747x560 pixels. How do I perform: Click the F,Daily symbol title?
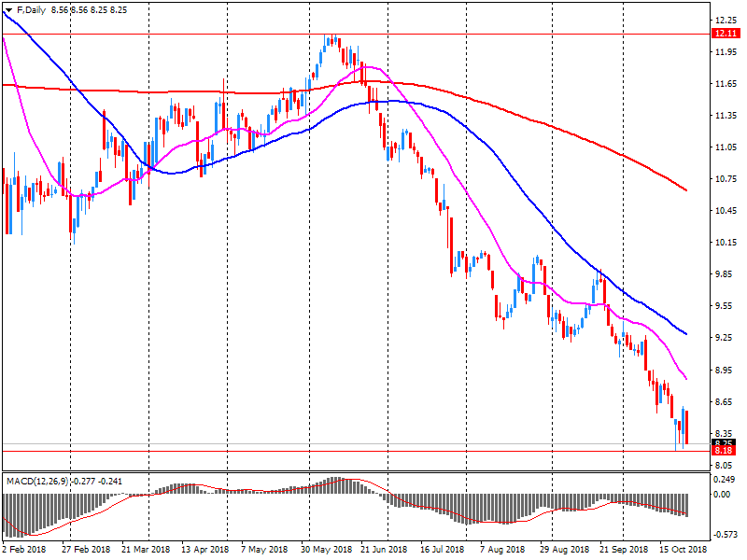coord(31,10)
